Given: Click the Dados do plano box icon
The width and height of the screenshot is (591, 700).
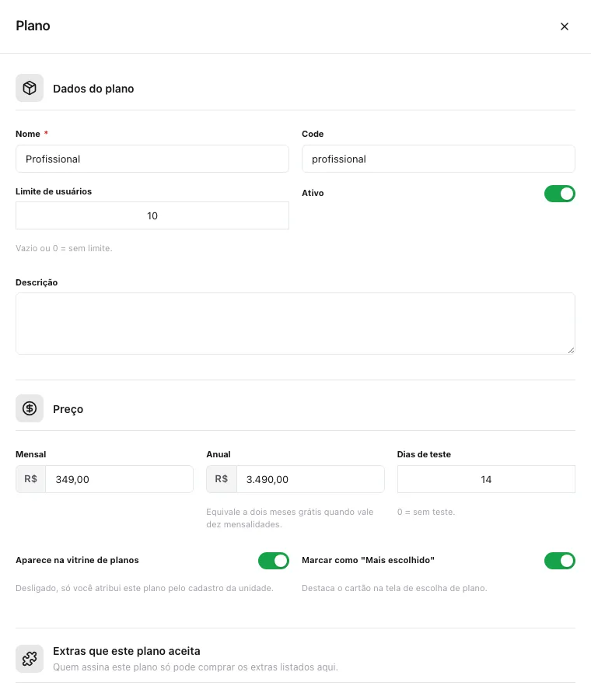Looking at the screenshot, I should click(30, 88).
